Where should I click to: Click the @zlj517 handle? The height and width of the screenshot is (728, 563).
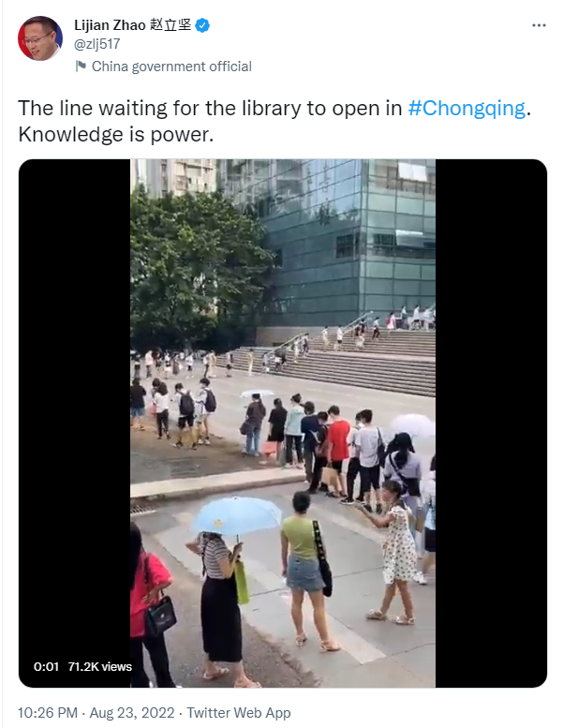click(97, 44)
